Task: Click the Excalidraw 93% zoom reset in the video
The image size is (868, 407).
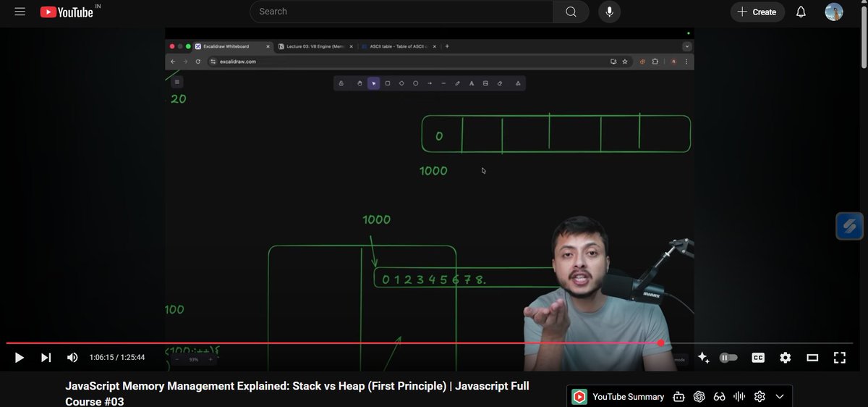Action: point(193,359)
